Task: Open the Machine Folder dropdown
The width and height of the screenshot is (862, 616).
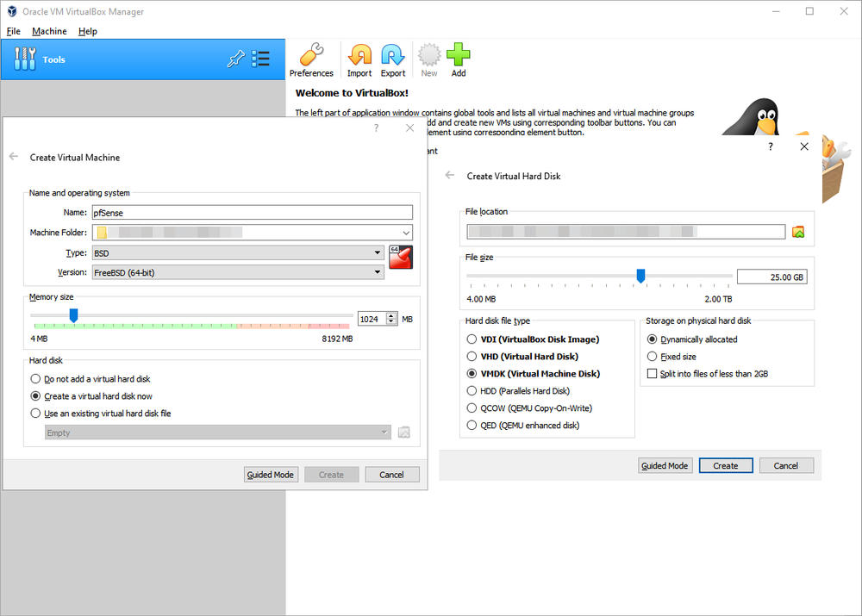Action: pyautogui.click(x=406, y=233)
